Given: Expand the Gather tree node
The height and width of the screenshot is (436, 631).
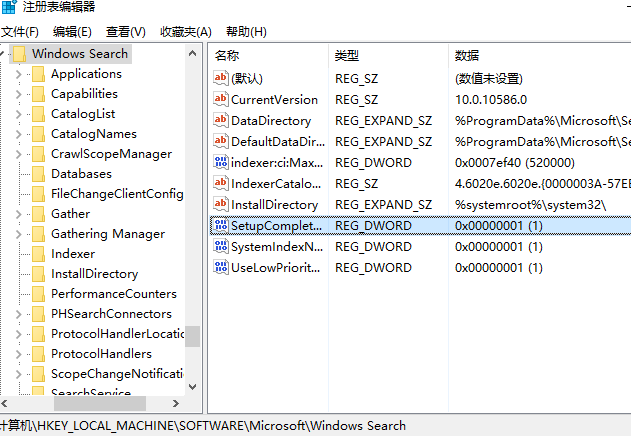Looking at the screenshot, I should click(x=18, y=214).
